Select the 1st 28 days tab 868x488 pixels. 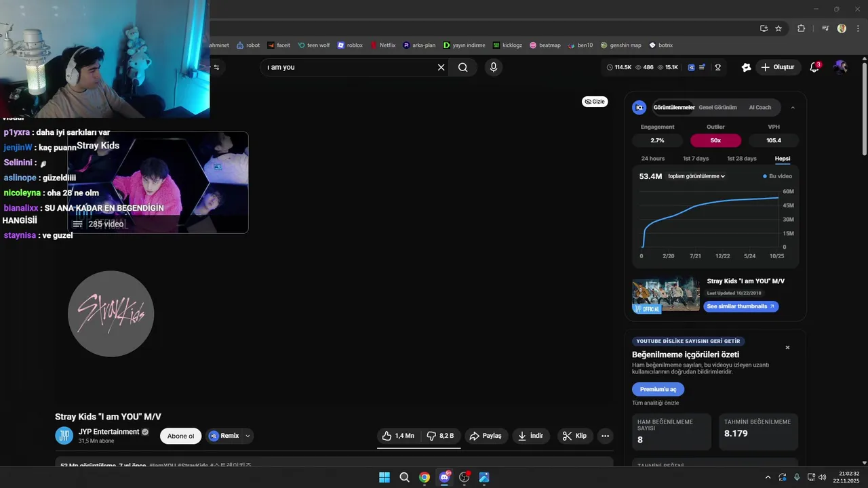click(742, 159)
